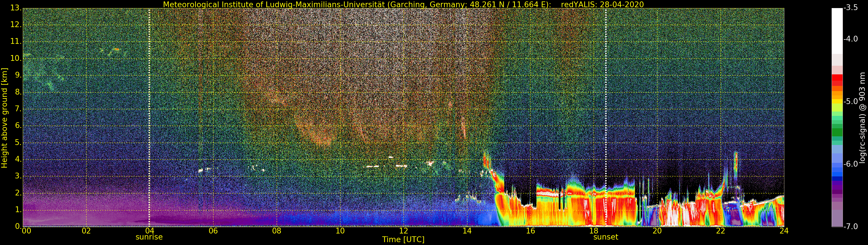This screenshot has height=245, width=868.
Task: Click the height axis tick "13."
Action: coord(16,8)
